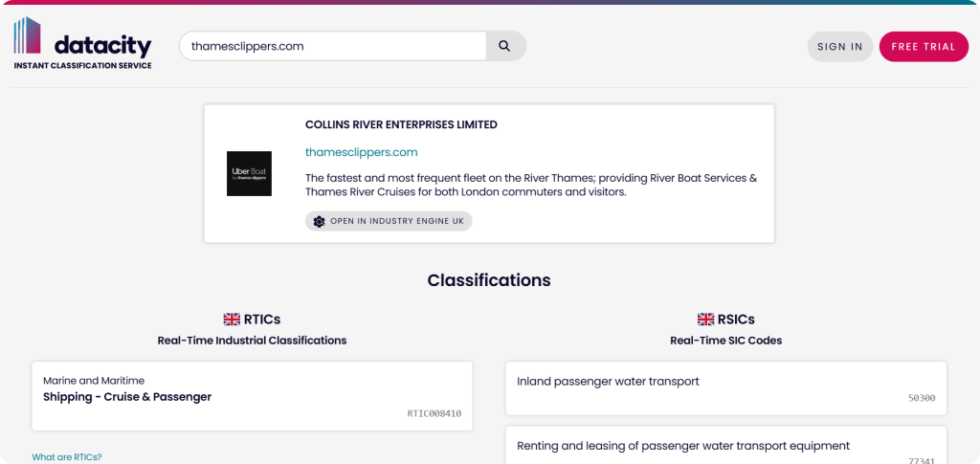Select the Shipping - Cruise & Passenger card
This screenshot has height=464, width=980.
pyautogui.click(x=252, y=396)
